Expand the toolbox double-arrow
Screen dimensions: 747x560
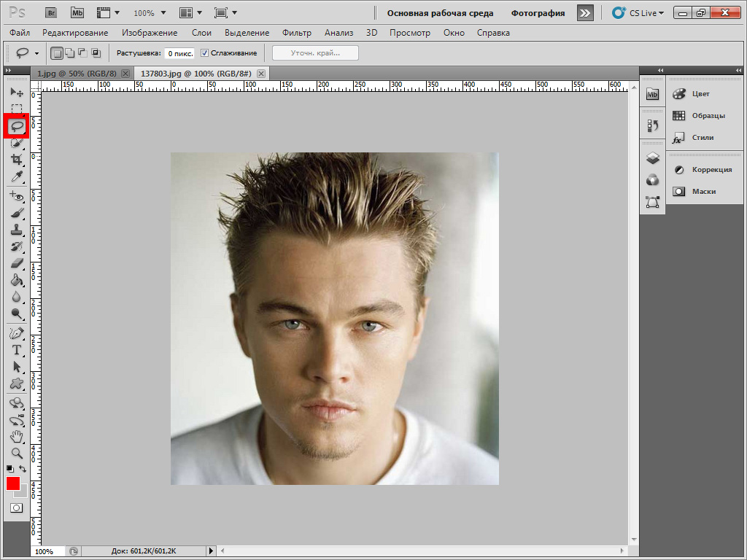(8, 71)
